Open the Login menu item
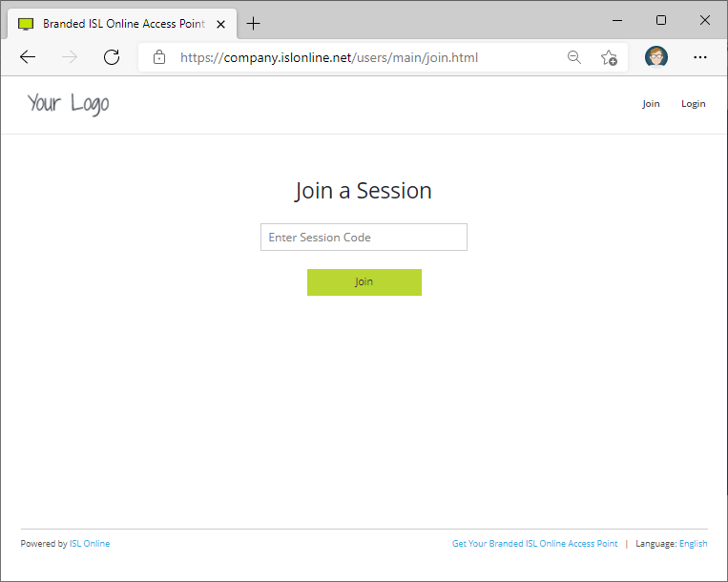 [693, 104]
